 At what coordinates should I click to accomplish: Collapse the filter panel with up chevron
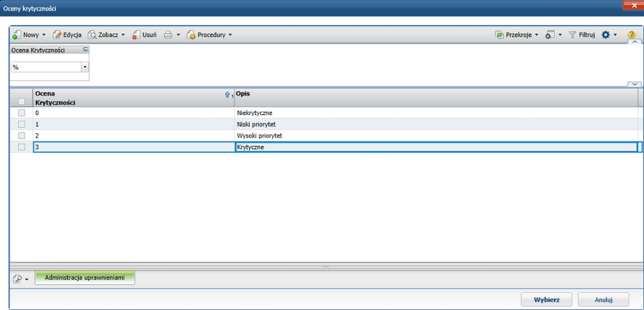pyautogui.click(x=635, y=42)
